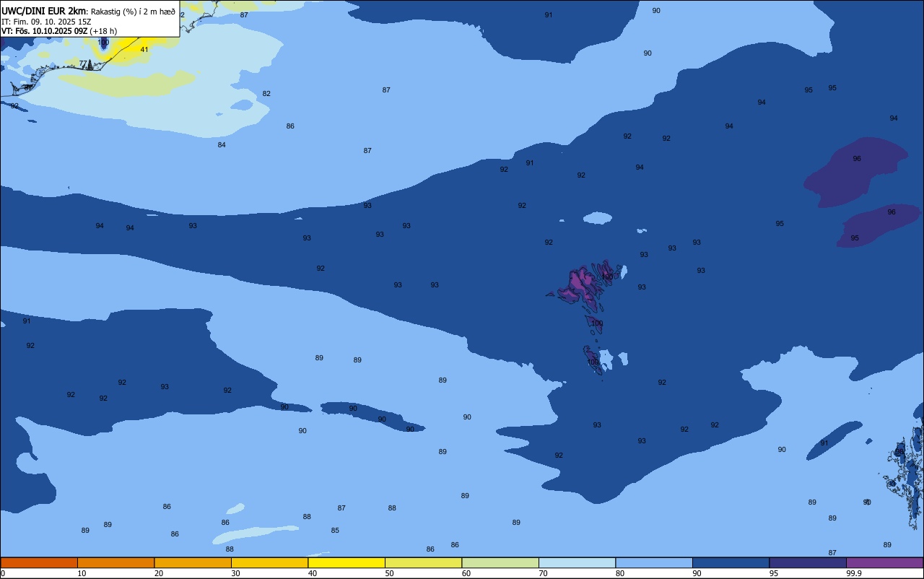This screenshot has width=924, height=579.
Task: Click the "82" humidity value on the map
Action: pos(266,94)
